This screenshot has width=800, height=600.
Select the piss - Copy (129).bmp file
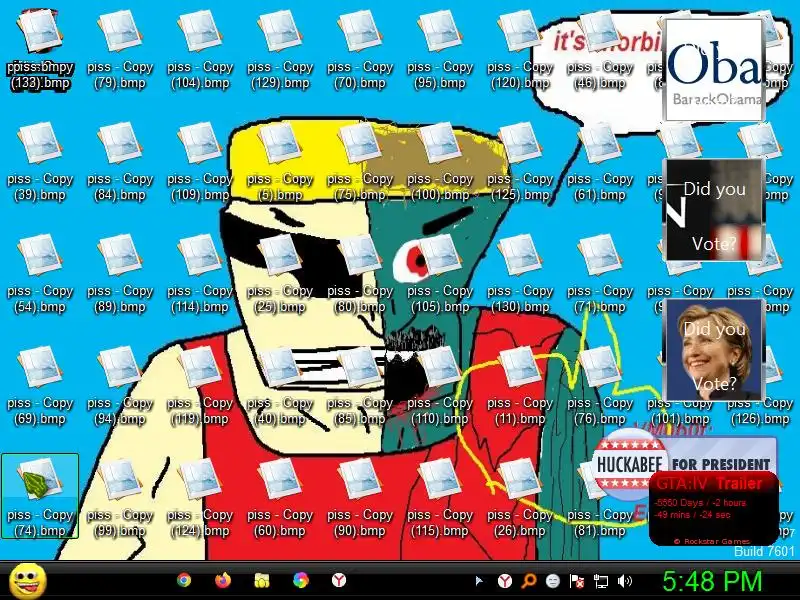[280, 51]
